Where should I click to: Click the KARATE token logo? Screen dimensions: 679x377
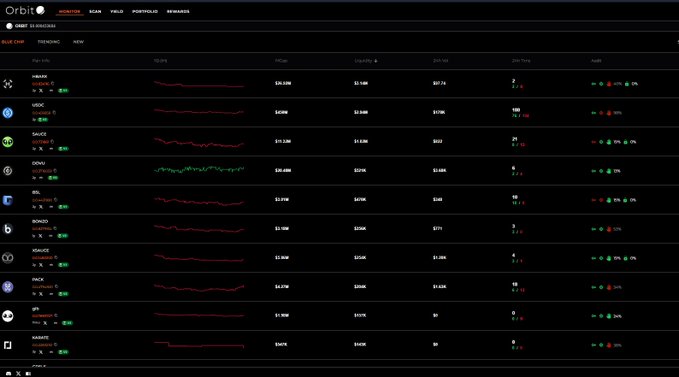(8, 345)
